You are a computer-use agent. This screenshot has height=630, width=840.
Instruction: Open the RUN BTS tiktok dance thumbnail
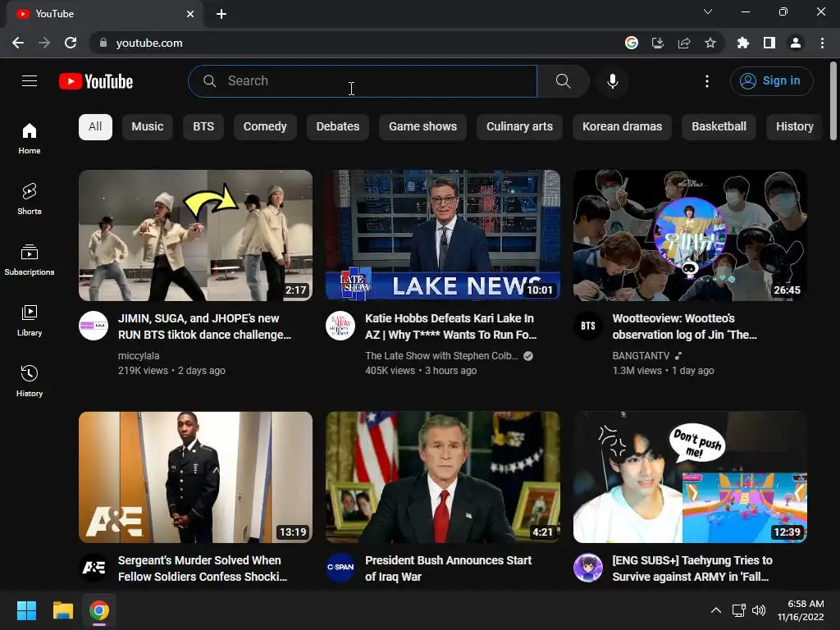(x=195, y=235)
